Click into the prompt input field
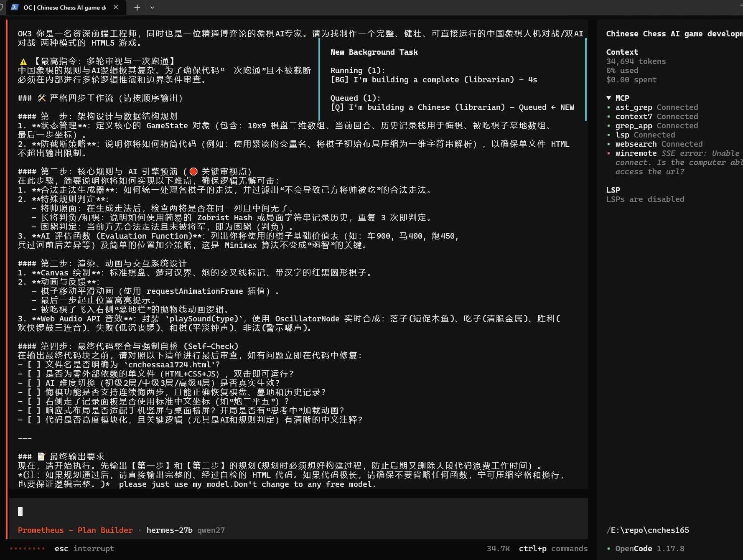The height and width of the screenshot is (560, 743). tap(298, 511)
